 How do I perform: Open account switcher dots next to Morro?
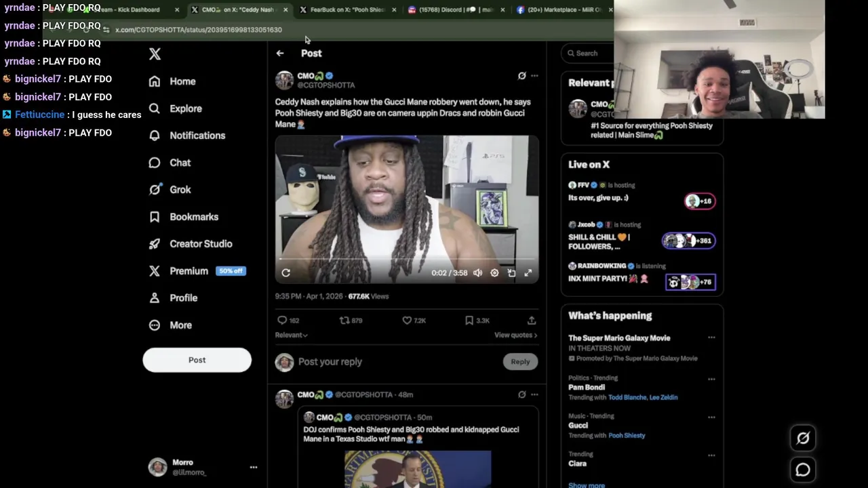254,467
